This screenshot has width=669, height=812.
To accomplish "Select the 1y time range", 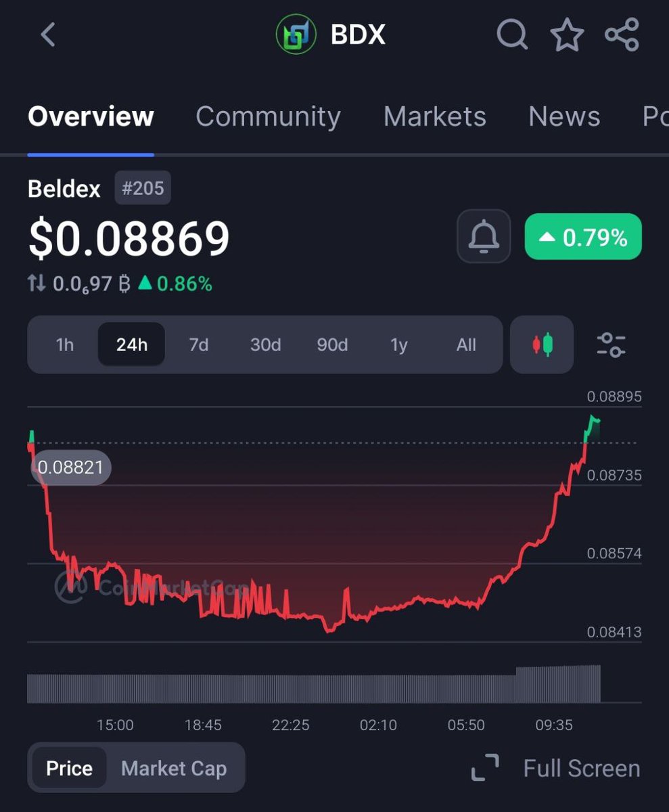I will [399, 344].
